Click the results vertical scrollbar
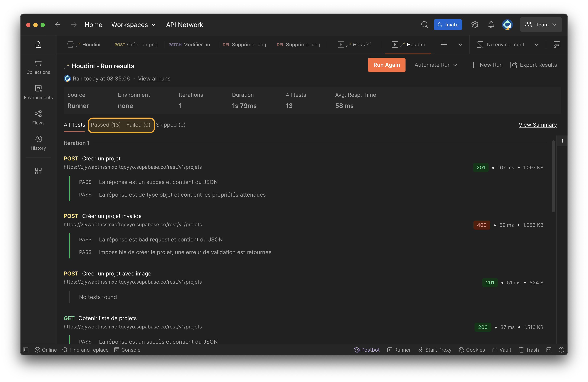 point(553,176)
